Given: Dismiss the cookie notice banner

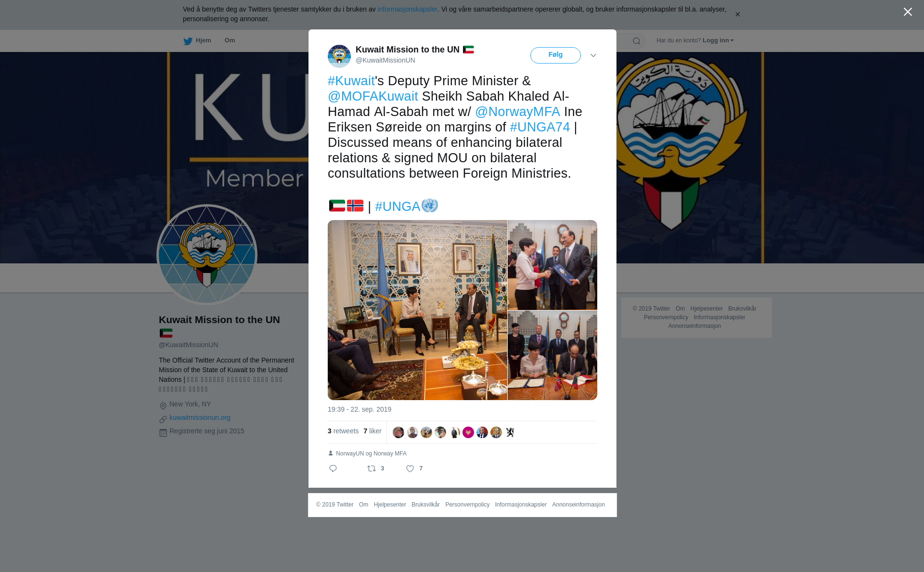Looking at the screenshot, I should [737, 14].
